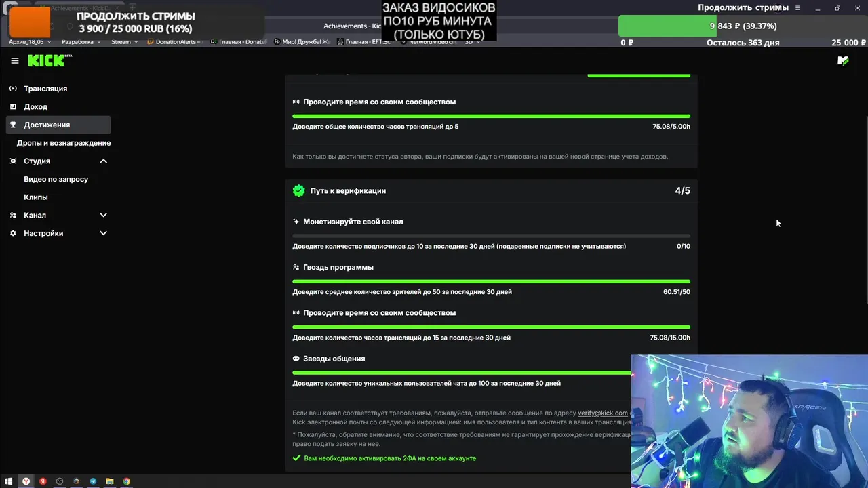Click Доведите количество уникальных пользователей чата text
Viewport: 868px width, 488px height.
[x=427, y=384]
